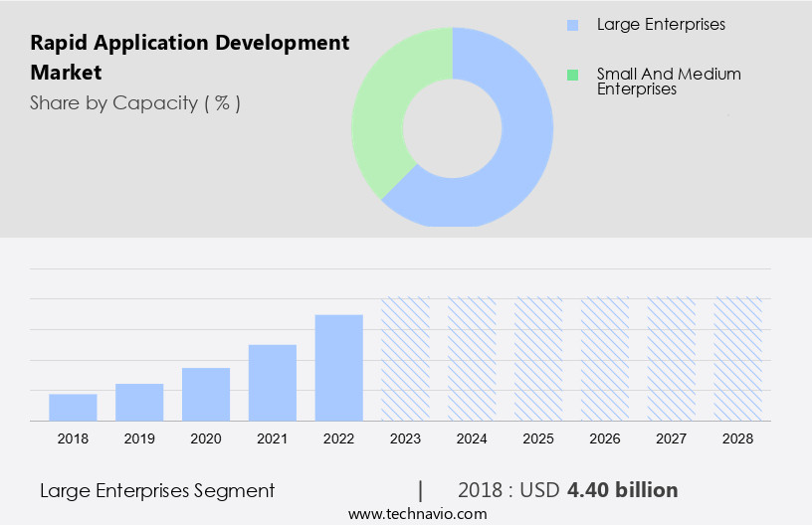Select the Large Enterprises legend label
The image size is (812, 525).
tap(661, 24)
